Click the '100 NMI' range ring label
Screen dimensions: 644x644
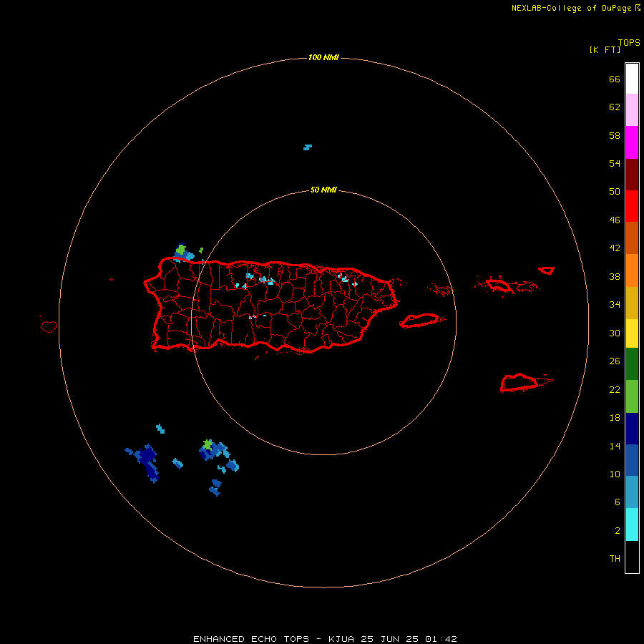(323, 57)
